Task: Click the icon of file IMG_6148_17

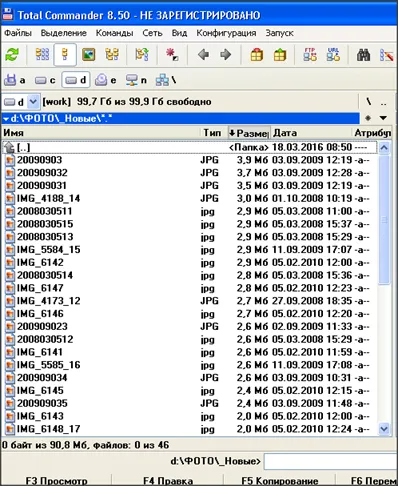Action: click(10, 429)
